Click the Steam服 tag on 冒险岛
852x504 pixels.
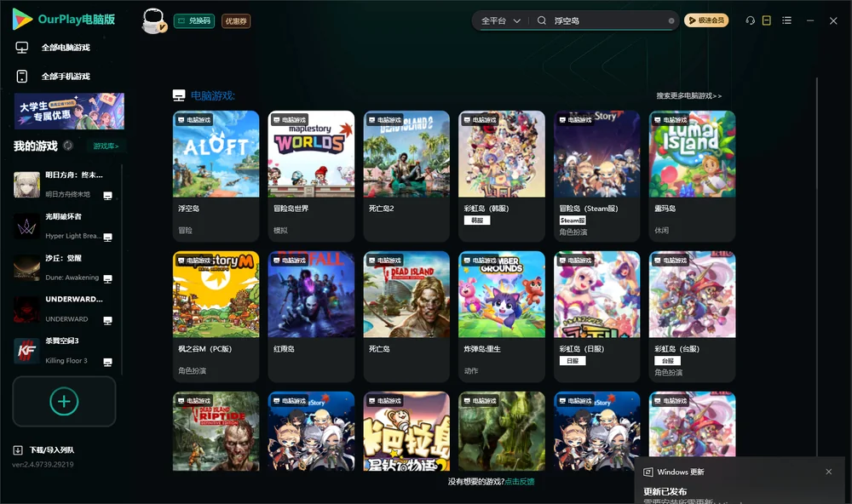point(573,220)
